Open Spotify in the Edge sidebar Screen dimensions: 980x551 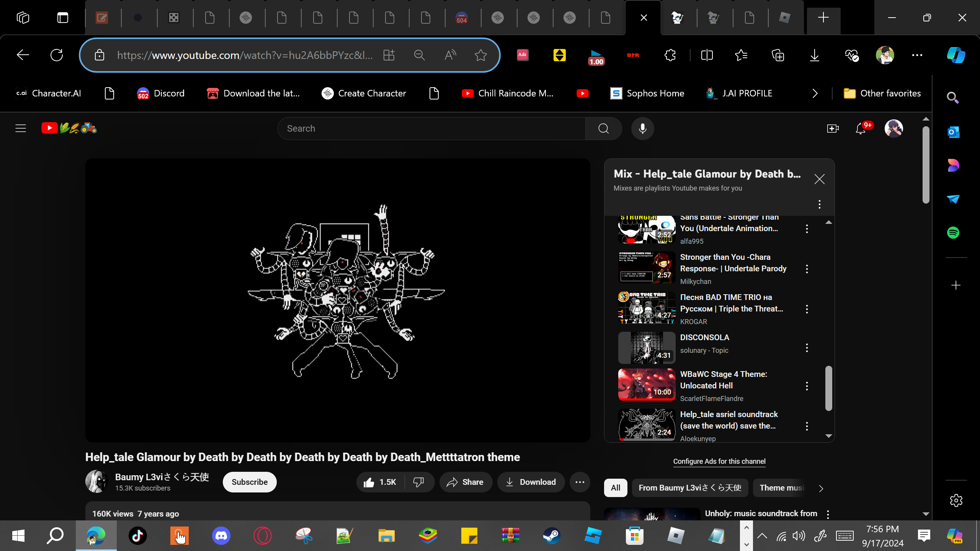953,233
